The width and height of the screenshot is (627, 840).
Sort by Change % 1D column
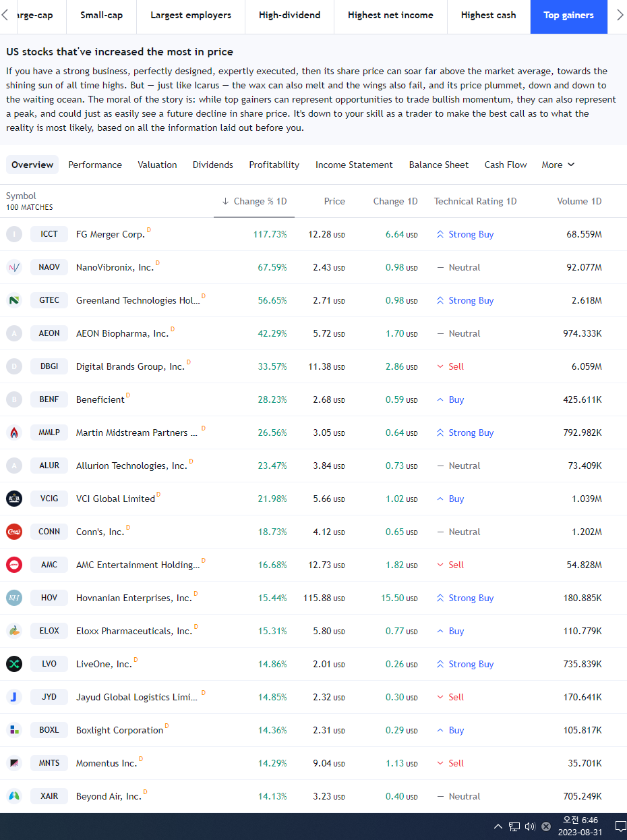click(x=254, y=201)
